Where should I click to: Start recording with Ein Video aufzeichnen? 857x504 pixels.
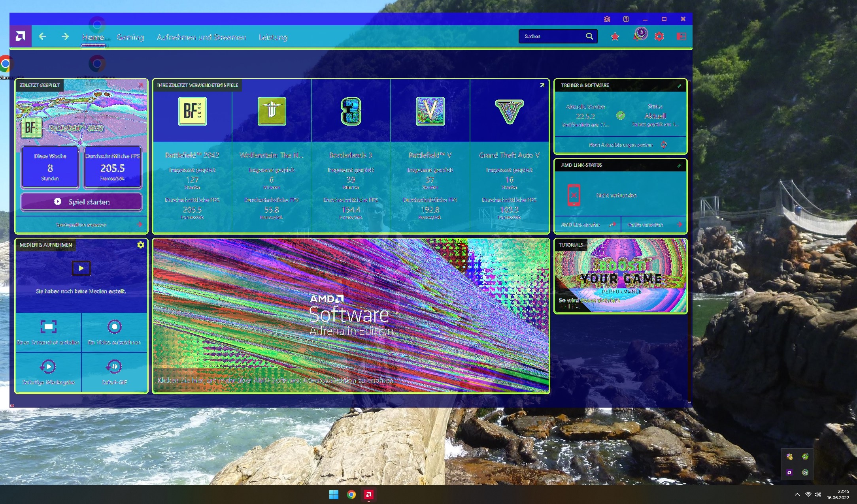coord(114,327)
